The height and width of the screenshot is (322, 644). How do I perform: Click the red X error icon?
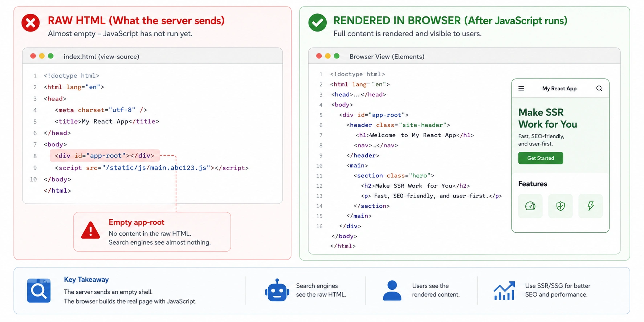30,23
